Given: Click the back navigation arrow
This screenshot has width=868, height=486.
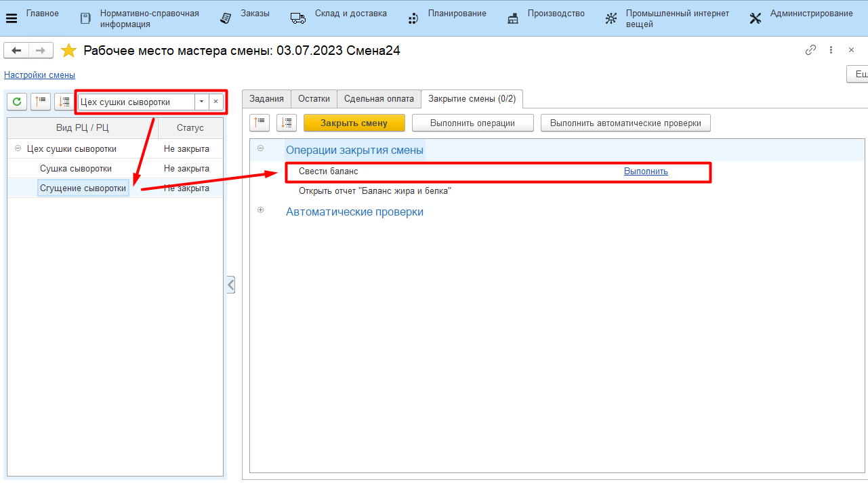Looking at the screenshot, I should click(16, 51).
